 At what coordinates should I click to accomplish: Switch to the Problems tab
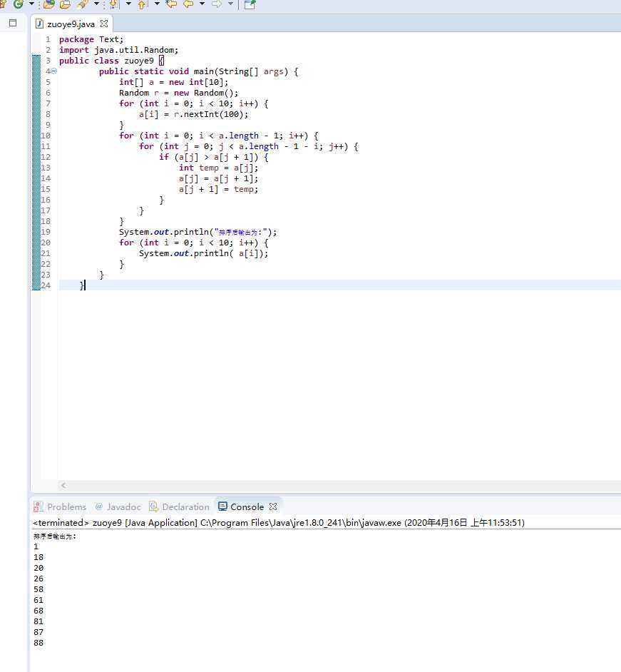(61, 506)
